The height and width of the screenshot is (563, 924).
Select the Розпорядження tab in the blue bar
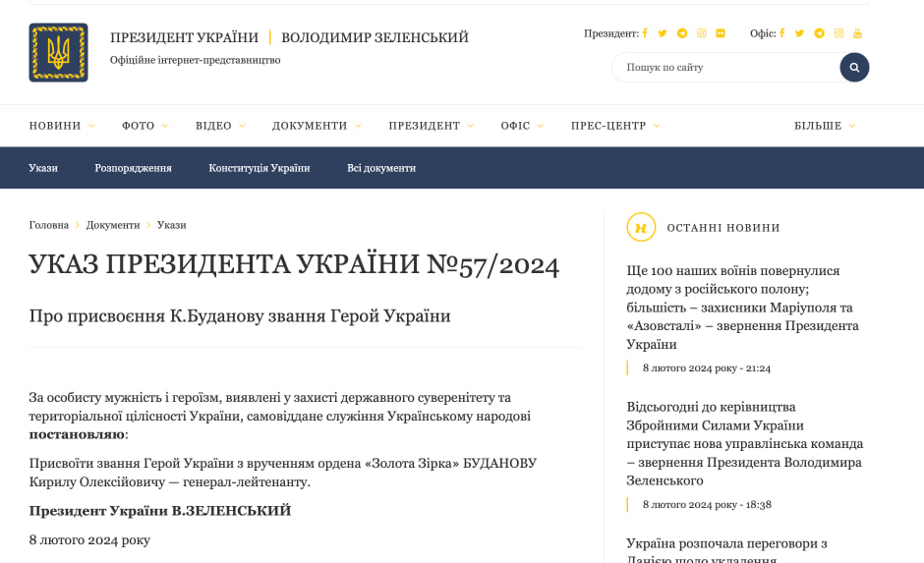[133, 168]
